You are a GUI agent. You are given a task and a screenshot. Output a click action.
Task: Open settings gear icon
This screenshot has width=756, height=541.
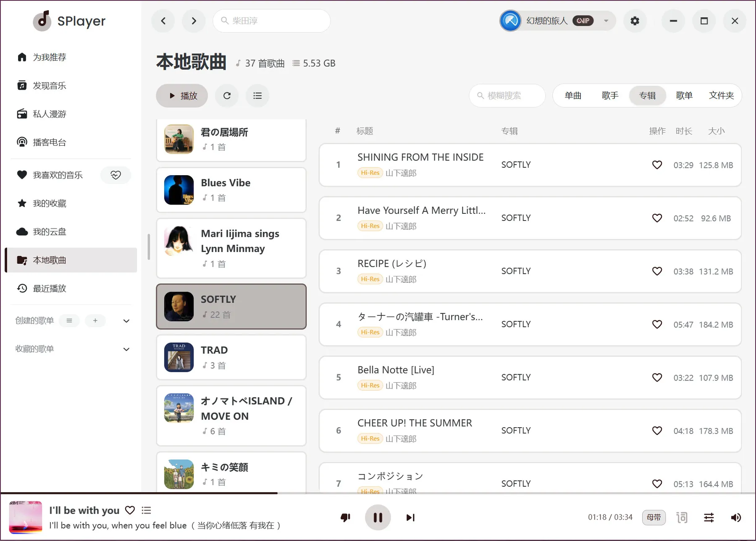click(635, 21)
